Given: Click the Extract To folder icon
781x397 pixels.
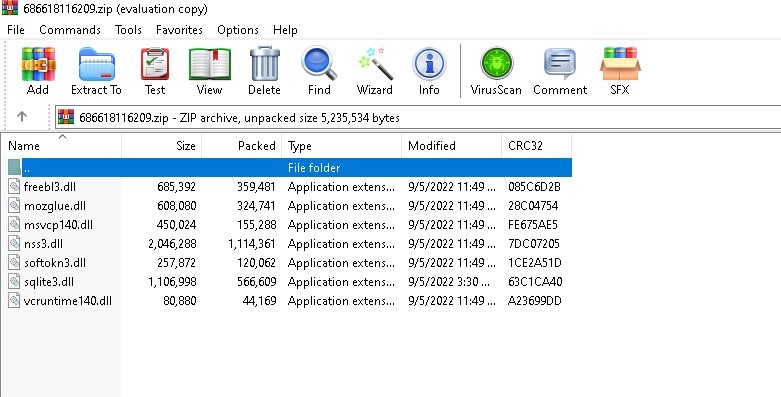Looking at the screenshot, I should pyautogui.click(x=96, y=64).
